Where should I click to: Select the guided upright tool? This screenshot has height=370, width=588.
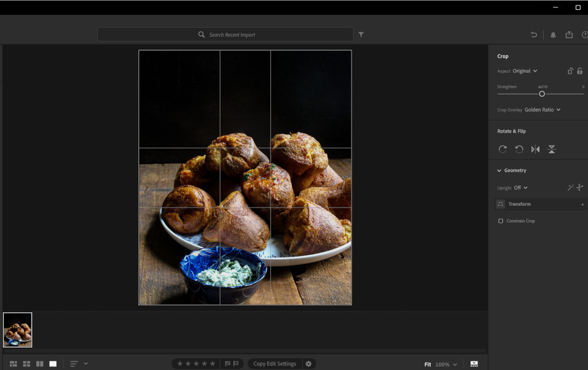[x=580, y=187]
